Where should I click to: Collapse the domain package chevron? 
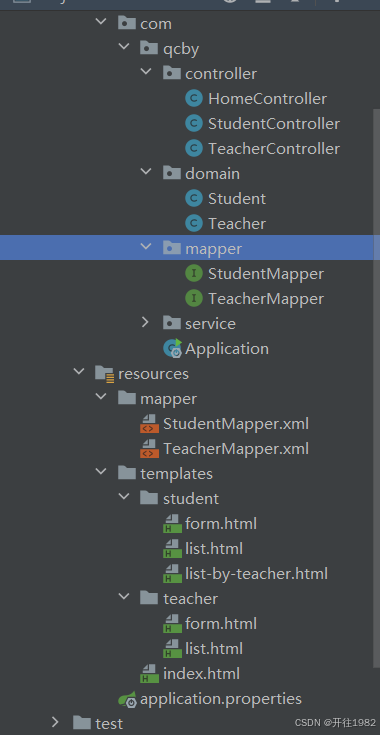click(146, 171)
